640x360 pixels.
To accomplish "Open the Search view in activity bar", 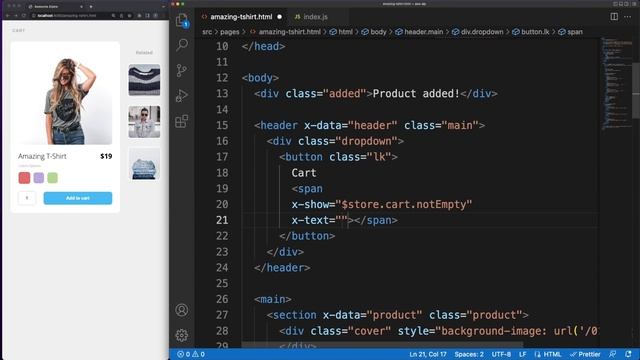I will click(x=182, y=44).
